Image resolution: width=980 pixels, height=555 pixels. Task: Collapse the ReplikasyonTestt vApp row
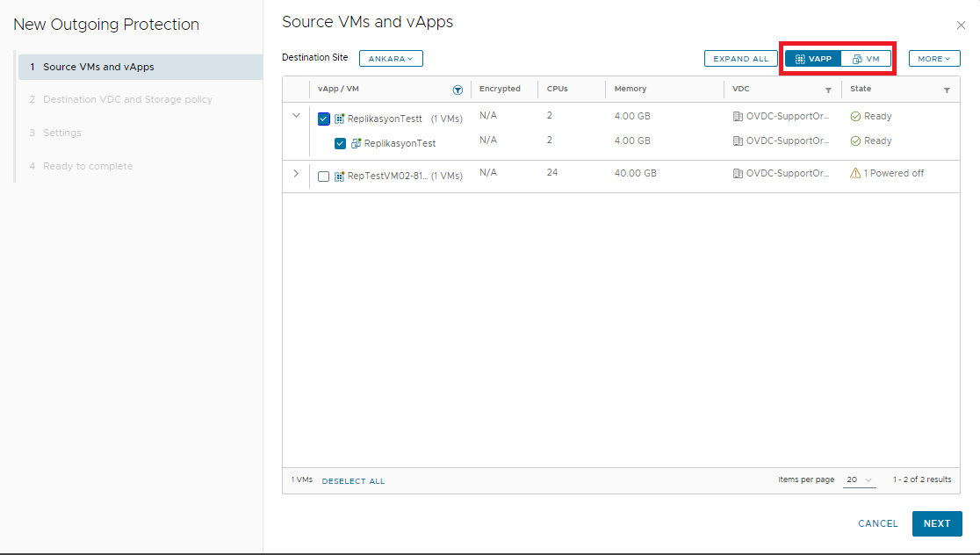pos(296,116)
